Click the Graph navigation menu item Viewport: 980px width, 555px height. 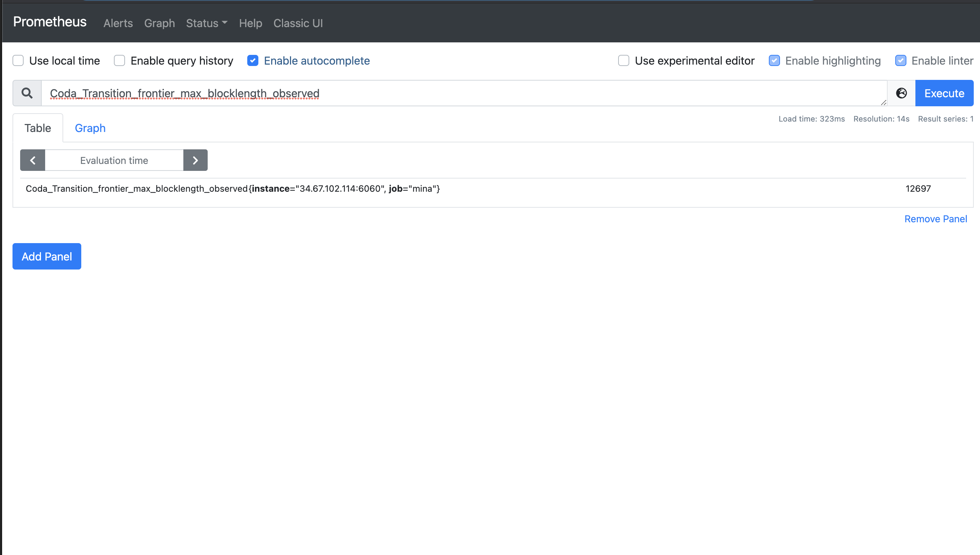point(159,22)
